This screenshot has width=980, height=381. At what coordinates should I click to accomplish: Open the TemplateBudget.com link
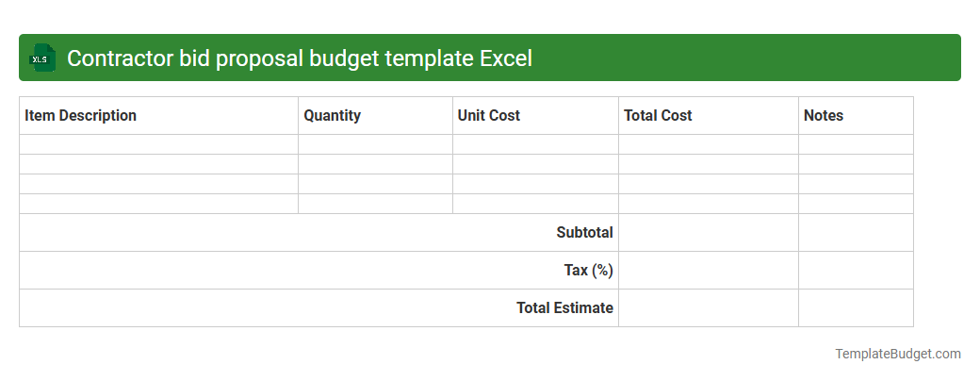coord(898,354)
